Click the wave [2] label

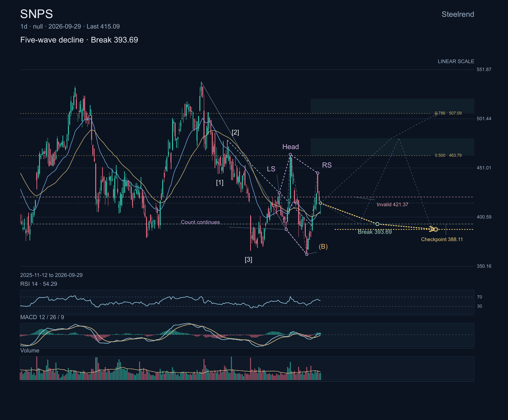[235, 132]
